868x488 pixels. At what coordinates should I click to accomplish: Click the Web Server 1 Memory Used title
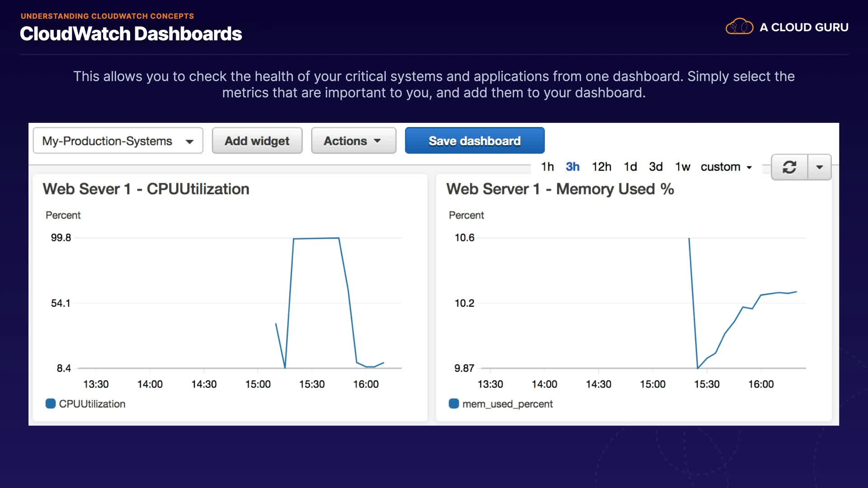(x=560, y=189)
